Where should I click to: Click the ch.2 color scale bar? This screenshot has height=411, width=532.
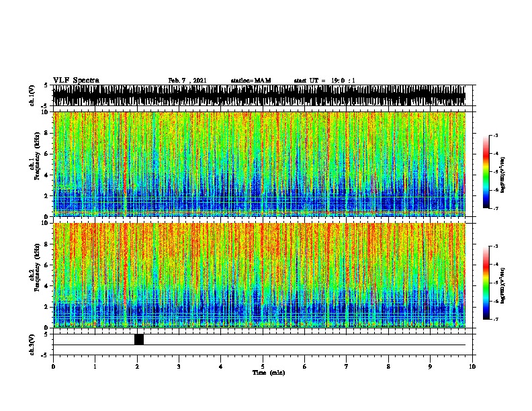pyautogui.click(x=486, y=283)
